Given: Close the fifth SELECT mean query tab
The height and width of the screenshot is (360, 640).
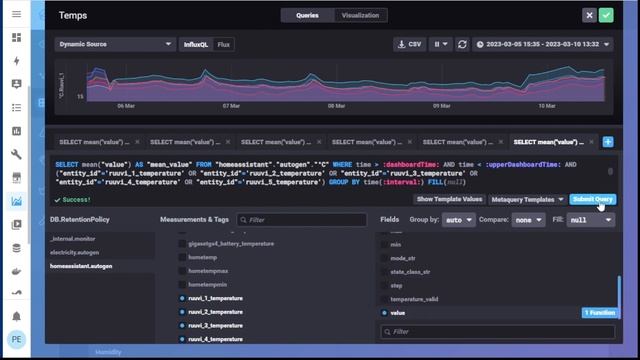Looking at the screenshot, I should point(500,142).
